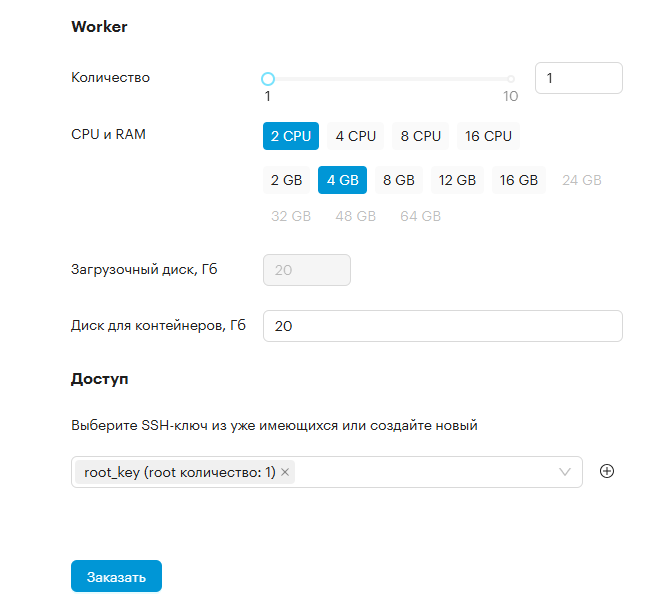Choose 12 GB of RAM
Image resolution: width=646 pixels, height=606 pixels.
[x=457, y=180]
